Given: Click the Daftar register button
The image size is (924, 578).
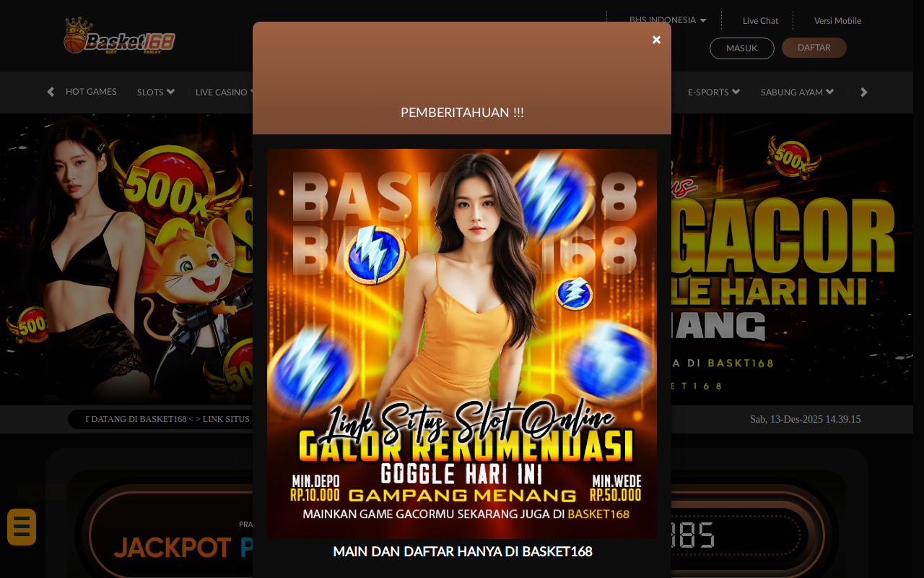Looking at the screenshot, I should [x=814, y=48].
